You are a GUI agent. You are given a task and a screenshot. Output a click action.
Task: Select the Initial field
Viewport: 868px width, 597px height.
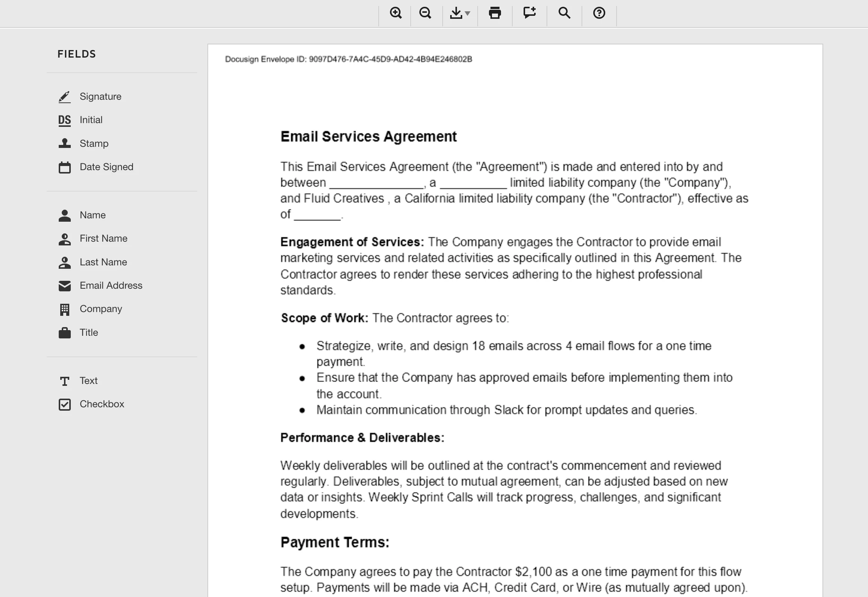91,120
